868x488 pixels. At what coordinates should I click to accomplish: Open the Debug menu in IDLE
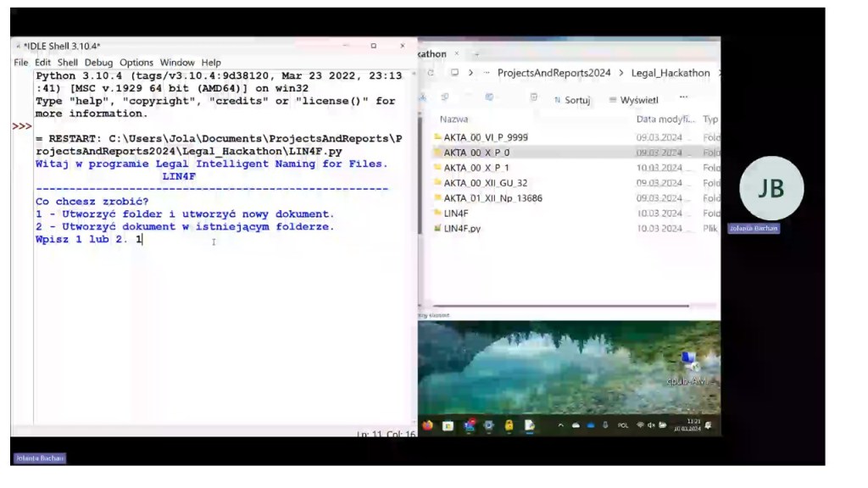tap(98, 63)
